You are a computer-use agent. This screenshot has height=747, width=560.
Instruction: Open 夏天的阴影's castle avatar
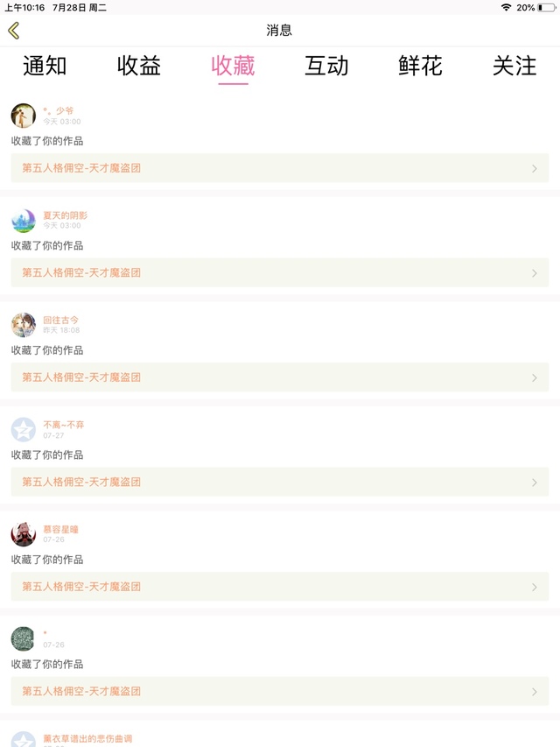pyautogui.click(x=24, y=220)
